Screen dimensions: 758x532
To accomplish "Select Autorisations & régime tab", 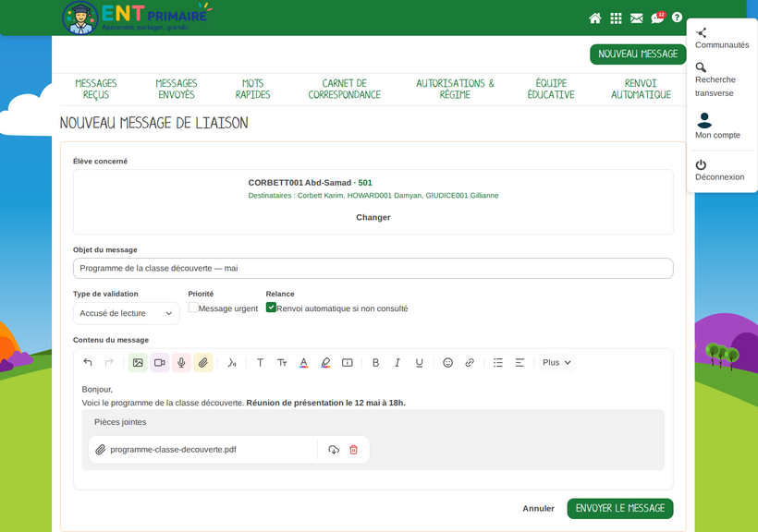I will pos(455,89).
